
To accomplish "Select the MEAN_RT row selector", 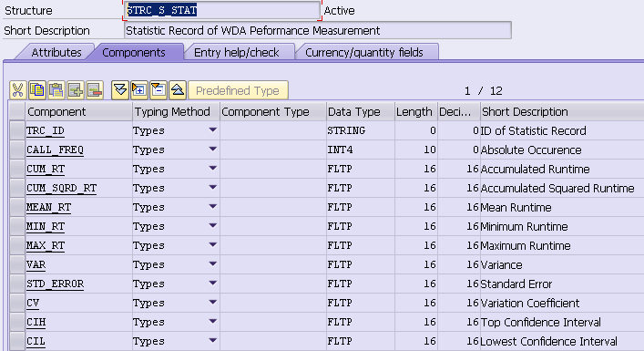I will click(16, 207).
